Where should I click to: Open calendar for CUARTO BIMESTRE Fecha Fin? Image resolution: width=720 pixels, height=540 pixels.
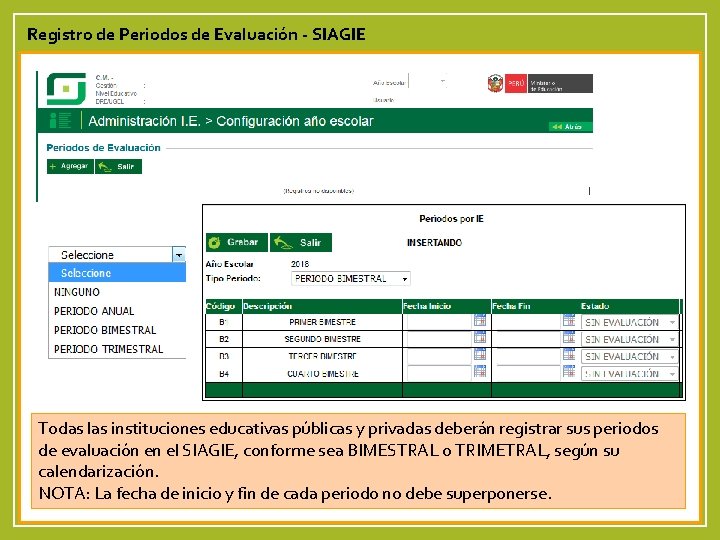[568, 371]
